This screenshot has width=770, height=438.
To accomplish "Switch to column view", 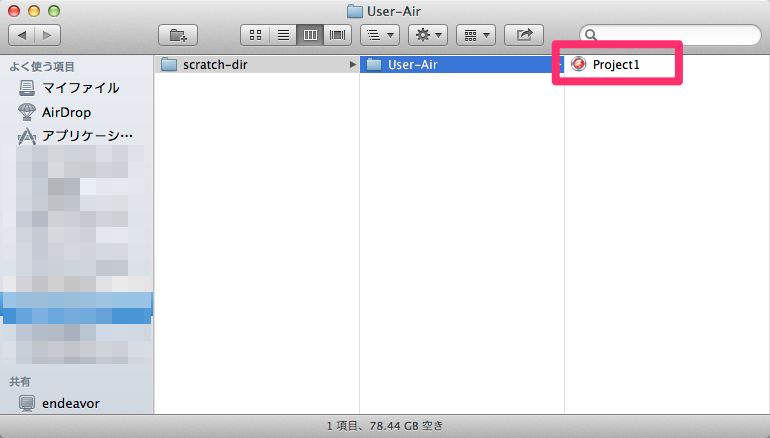I will coord(310,35).
